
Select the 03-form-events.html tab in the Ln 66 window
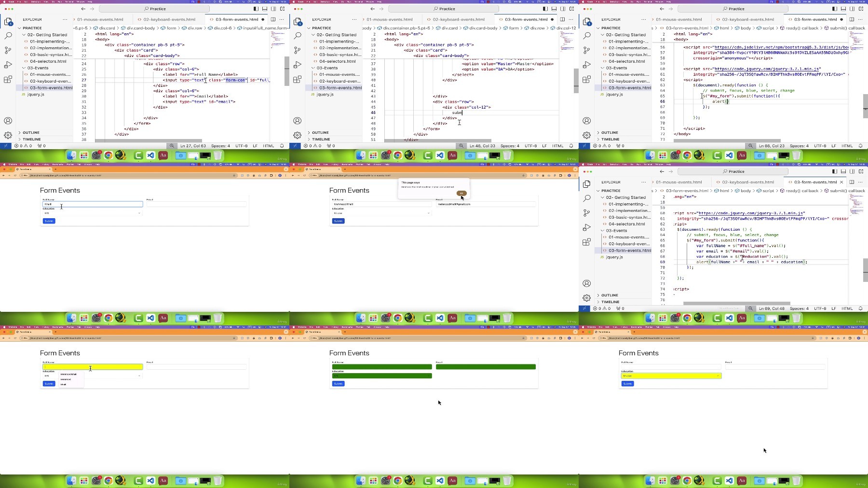(x=815, y=19)
